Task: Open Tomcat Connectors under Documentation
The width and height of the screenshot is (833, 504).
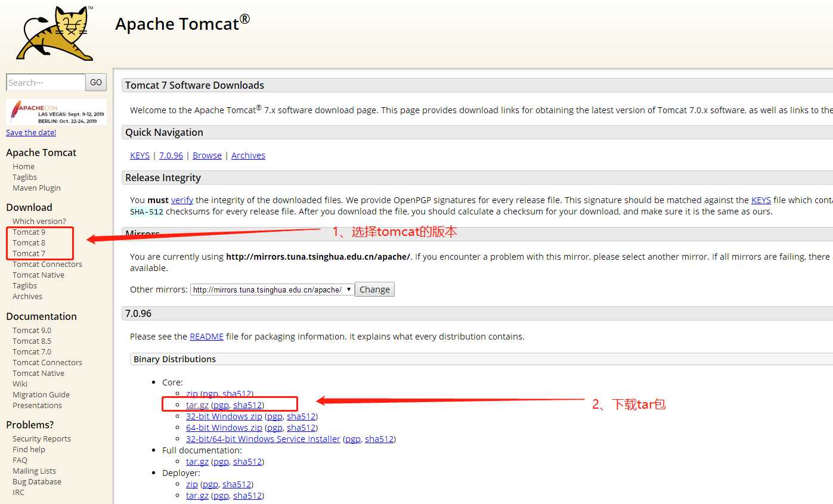Action: (x=47, y=362)
